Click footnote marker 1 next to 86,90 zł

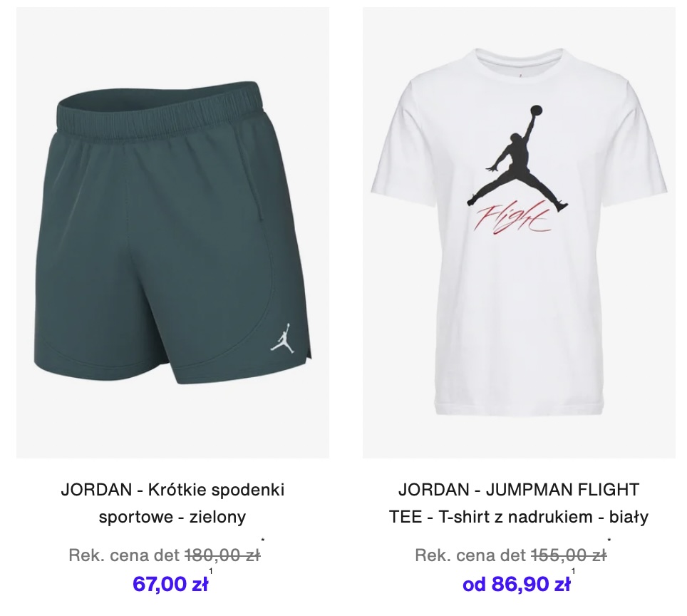coord(573,571)
